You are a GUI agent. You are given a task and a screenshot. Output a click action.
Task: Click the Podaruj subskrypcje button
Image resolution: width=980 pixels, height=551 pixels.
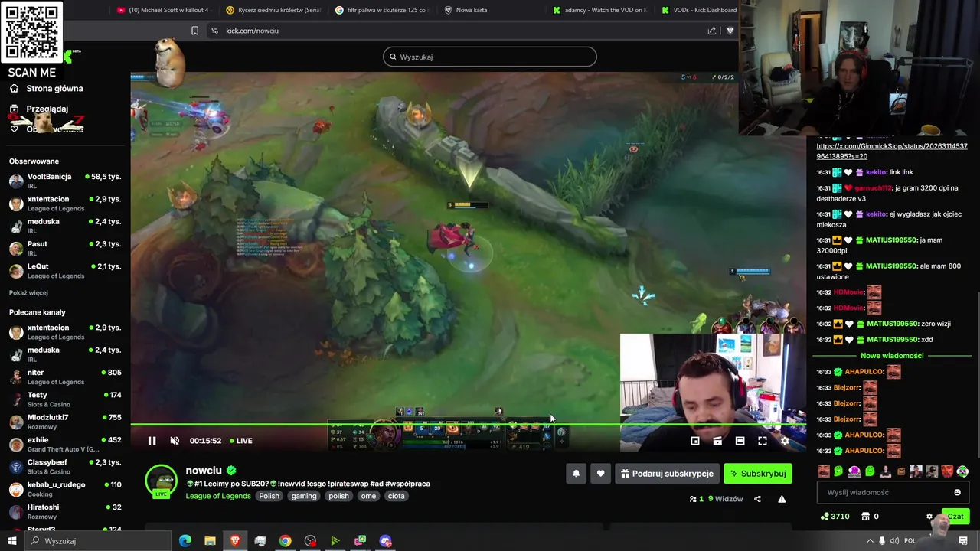point(667,474)
